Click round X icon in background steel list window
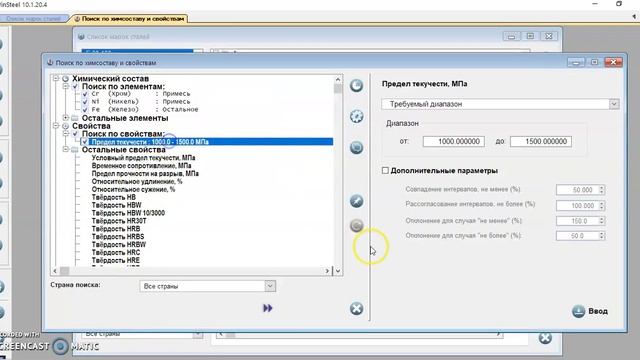640x360 pixels. tap(545, 338)
